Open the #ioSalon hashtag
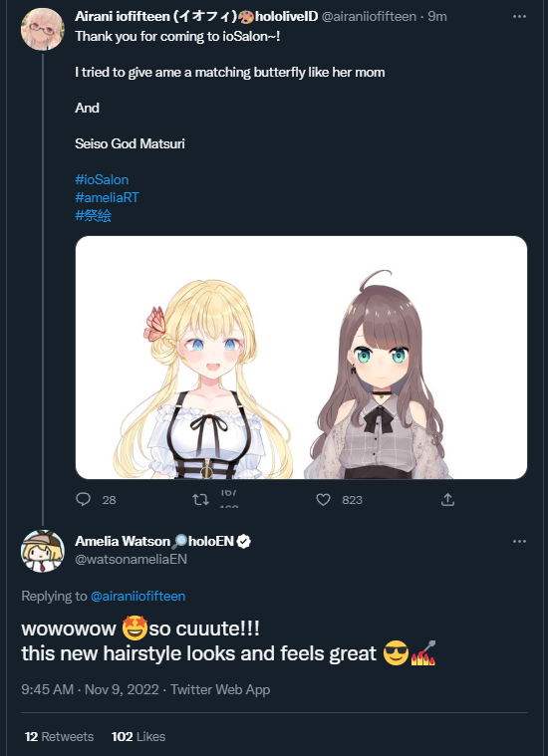Image resolution: width=548 pixels, height=756 pixels. tap(102, 179)
